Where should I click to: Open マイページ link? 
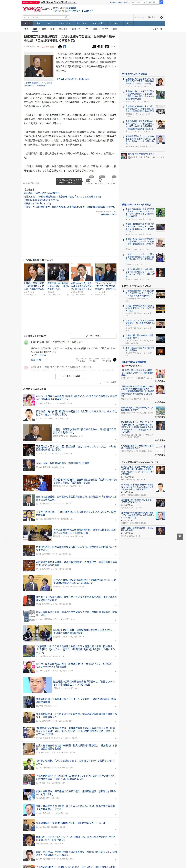(x=139, y=18)
